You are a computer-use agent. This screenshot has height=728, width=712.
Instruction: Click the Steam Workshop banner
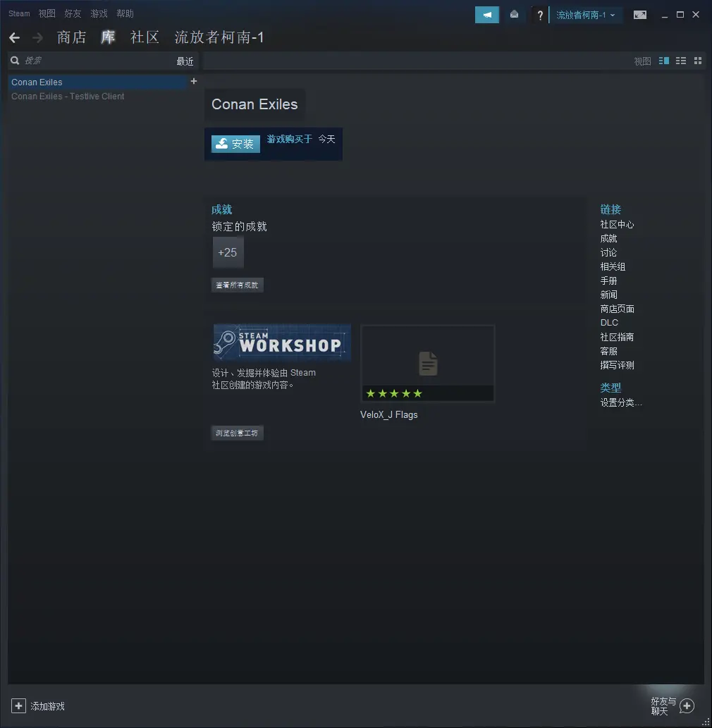(282, 343)
